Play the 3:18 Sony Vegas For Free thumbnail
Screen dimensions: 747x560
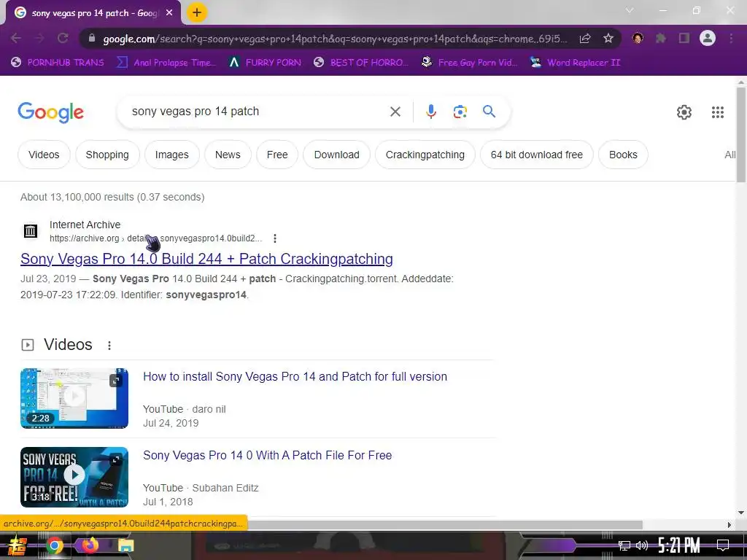pyautogui.click(x=74, y=477)
